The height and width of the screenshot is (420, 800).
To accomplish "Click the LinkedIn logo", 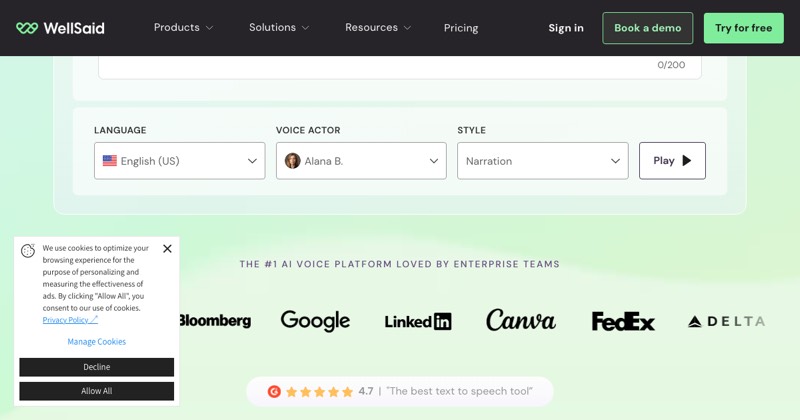I will point(418,322).
